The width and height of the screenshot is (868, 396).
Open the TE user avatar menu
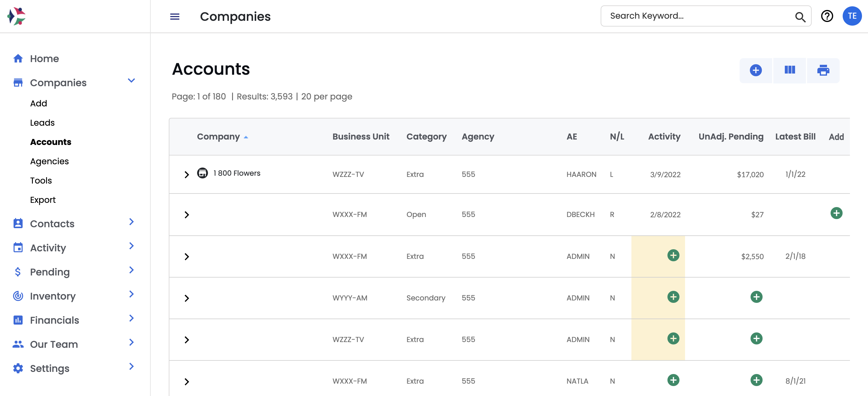click(852, 16)
